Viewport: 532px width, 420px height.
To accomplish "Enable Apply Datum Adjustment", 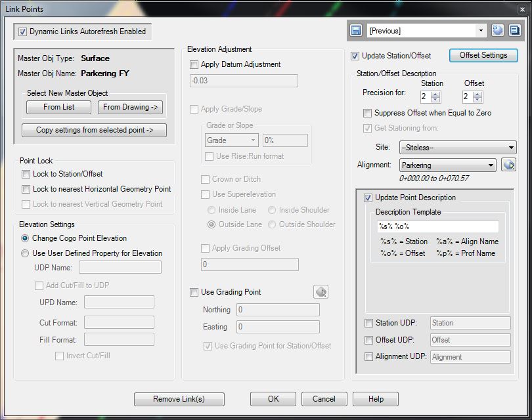I will 194,64.
